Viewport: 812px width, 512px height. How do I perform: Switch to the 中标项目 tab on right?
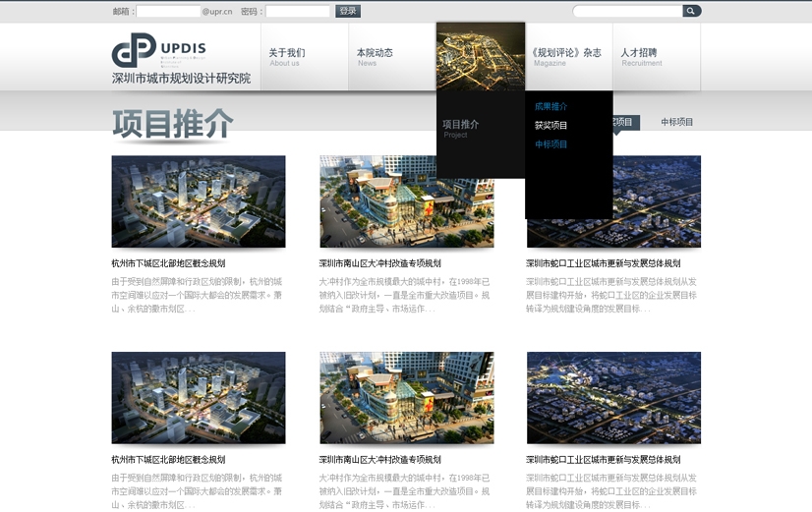[676, 123]
